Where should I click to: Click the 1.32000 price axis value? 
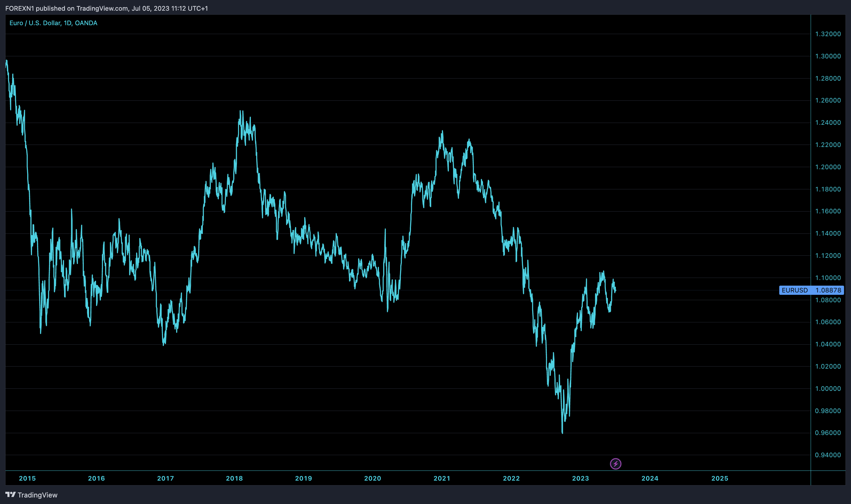828,34
